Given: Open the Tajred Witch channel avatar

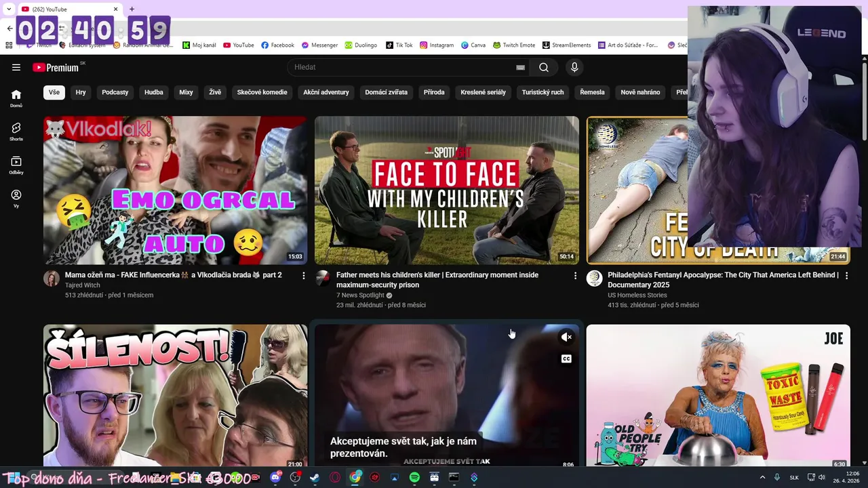Looking at the screenshot, I should [52, 279].
